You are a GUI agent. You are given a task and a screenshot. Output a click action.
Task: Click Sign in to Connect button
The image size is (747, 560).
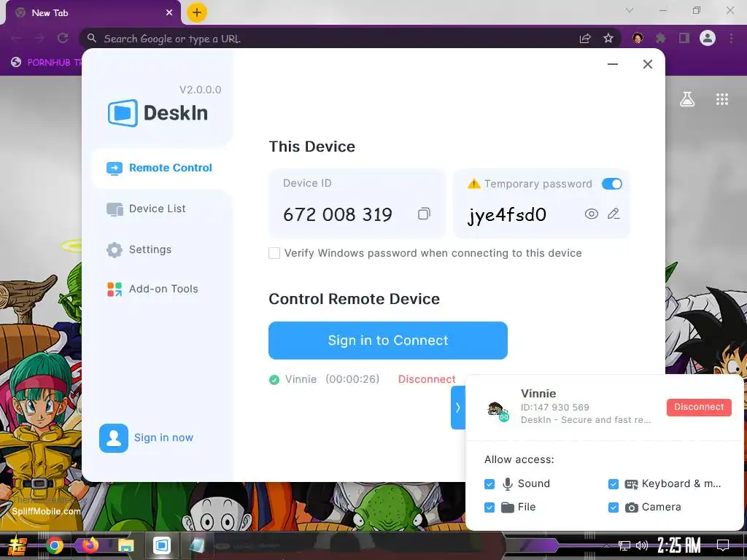pos(388,341)
